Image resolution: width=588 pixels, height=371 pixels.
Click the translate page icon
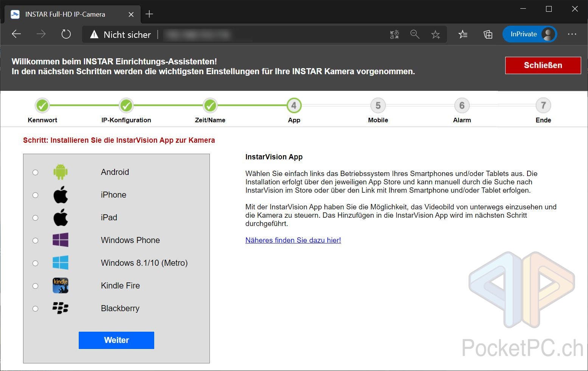[x=394, y=34]
